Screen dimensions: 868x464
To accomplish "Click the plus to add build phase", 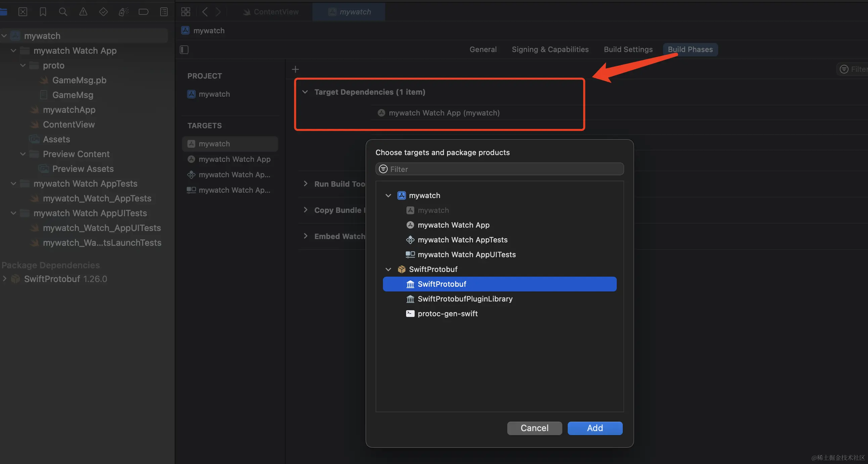I will [x=295, y=69].
